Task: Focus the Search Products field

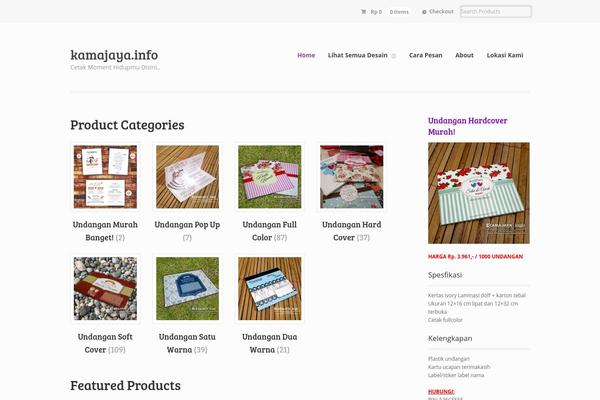Action: point(496,11)
